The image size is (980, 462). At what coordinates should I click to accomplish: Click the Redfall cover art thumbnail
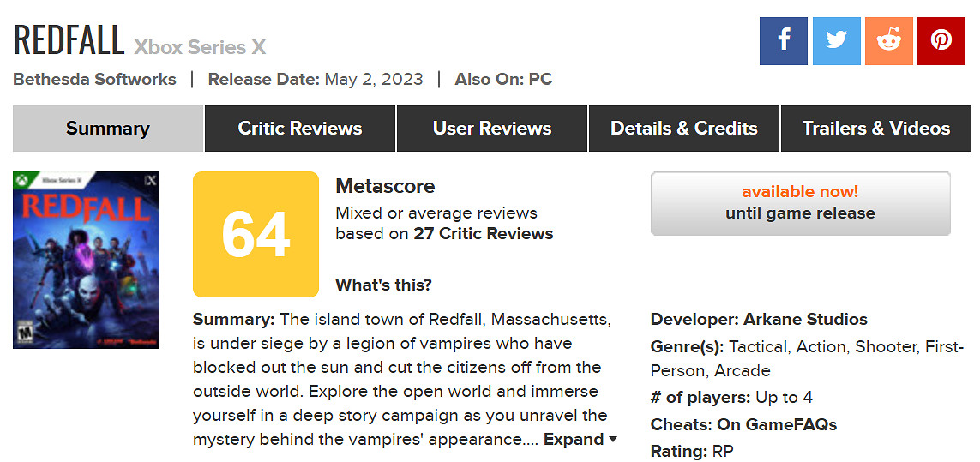pos(86,260)
